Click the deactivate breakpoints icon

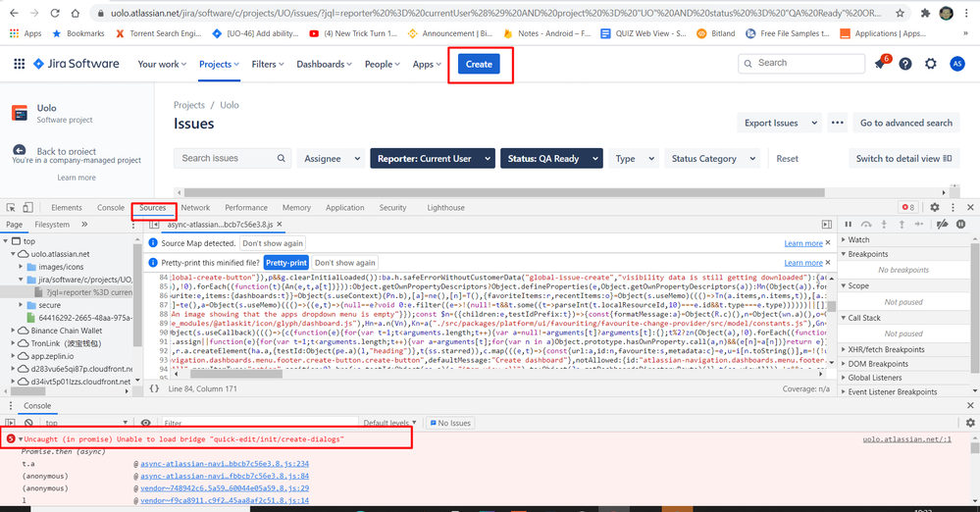click(943, 225)
